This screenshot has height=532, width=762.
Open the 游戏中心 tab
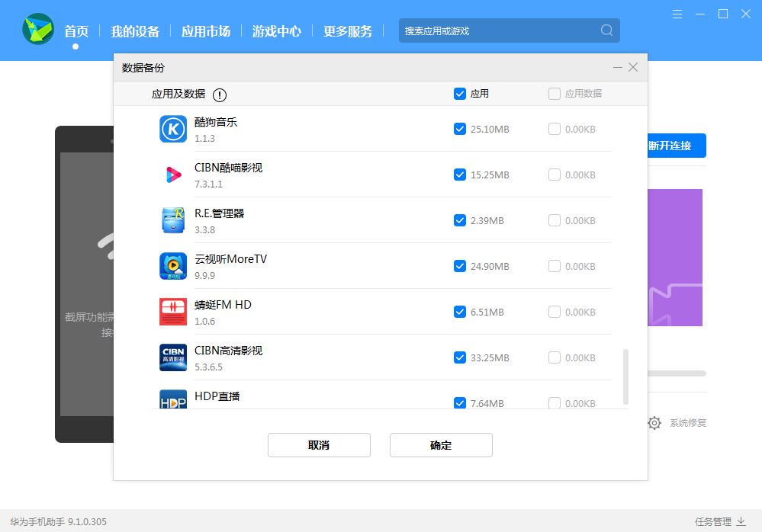click(277, 31)
